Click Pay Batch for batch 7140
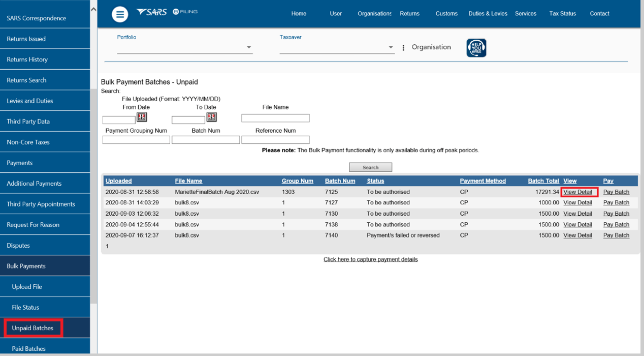The width and height of the screenshot is (644, 356). point(616,235)
